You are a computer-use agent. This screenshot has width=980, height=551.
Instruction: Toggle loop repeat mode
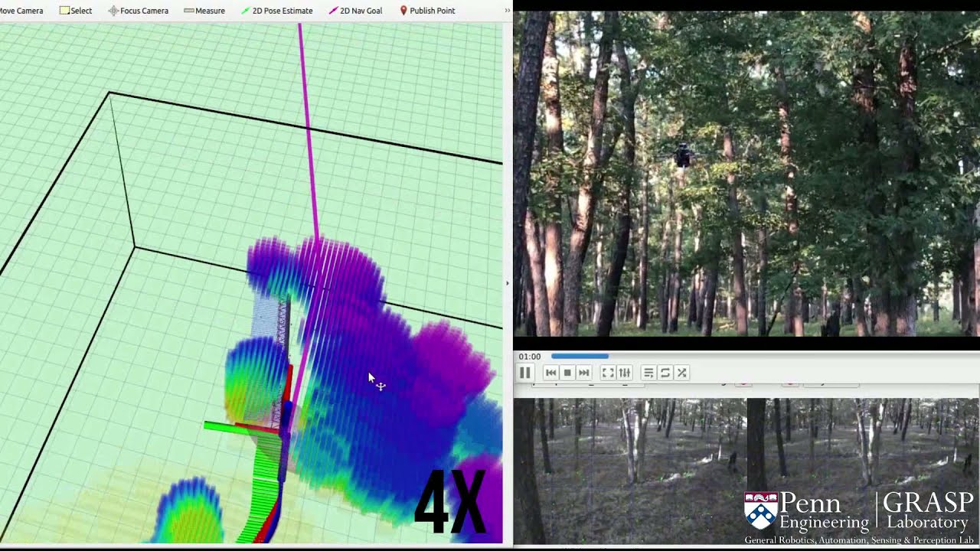coord(665,373)
